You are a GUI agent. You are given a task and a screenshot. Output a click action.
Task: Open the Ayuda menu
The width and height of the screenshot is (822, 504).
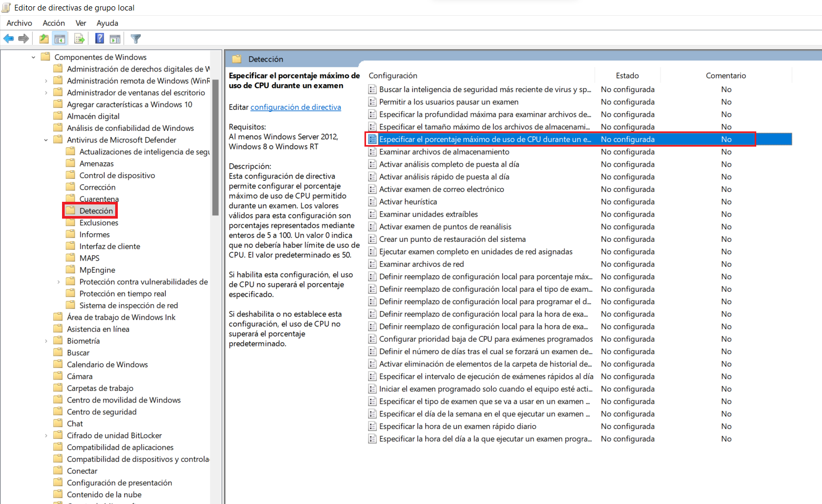(107, 23)
